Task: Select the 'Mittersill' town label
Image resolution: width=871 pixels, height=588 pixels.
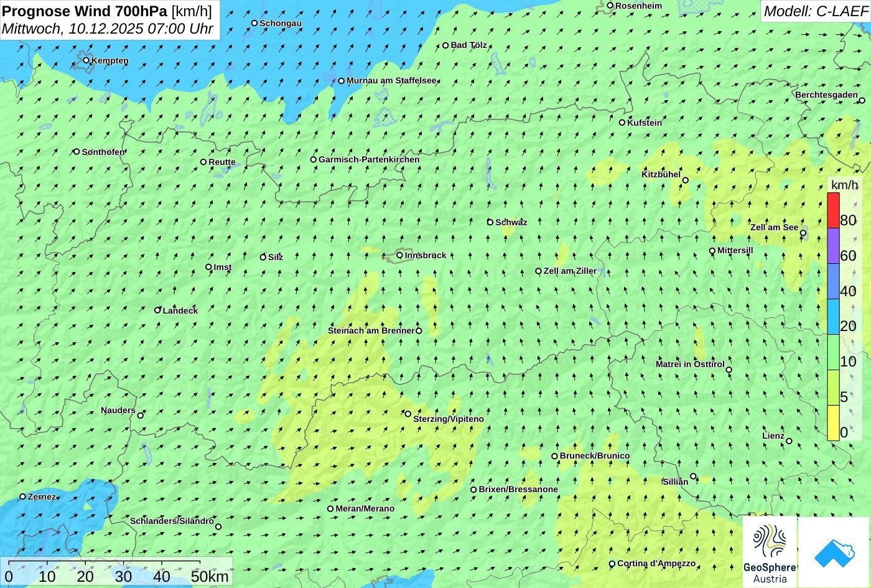Action: (x=735, y=250)
